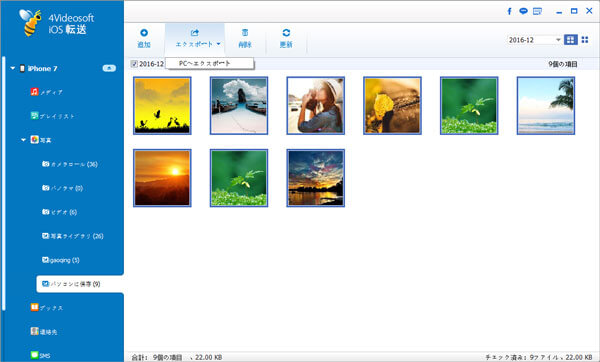This screenshot has height=362, width=600.
Task: Select the yellow leaf thumbnail
Action: 392,106
